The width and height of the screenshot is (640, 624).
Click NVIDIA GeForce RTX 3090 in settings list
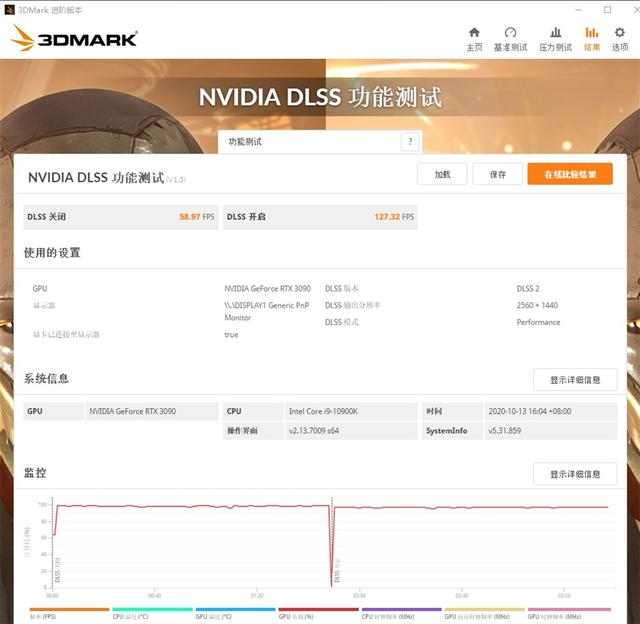click(267, 289)
